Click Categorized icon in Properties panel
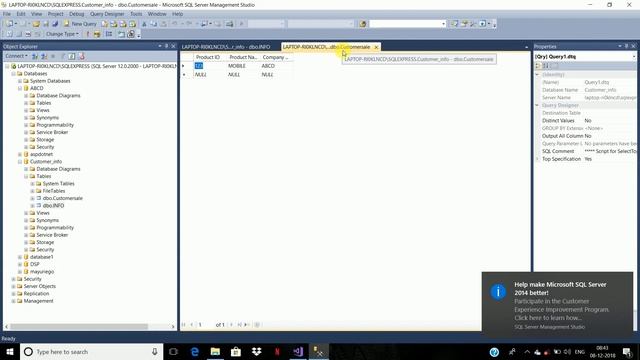640x360 pixels. [x=538, y=66]
